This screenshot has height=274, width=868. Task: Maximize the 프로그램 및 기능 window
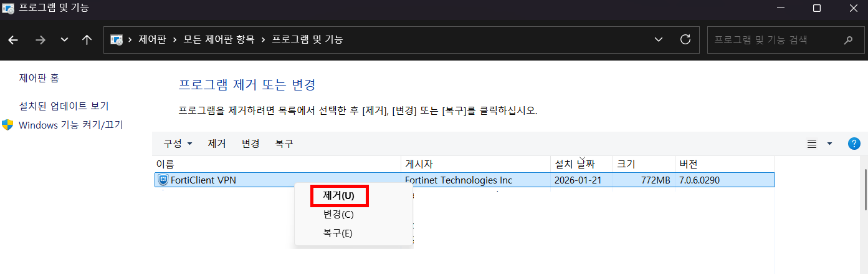[817, 8]
